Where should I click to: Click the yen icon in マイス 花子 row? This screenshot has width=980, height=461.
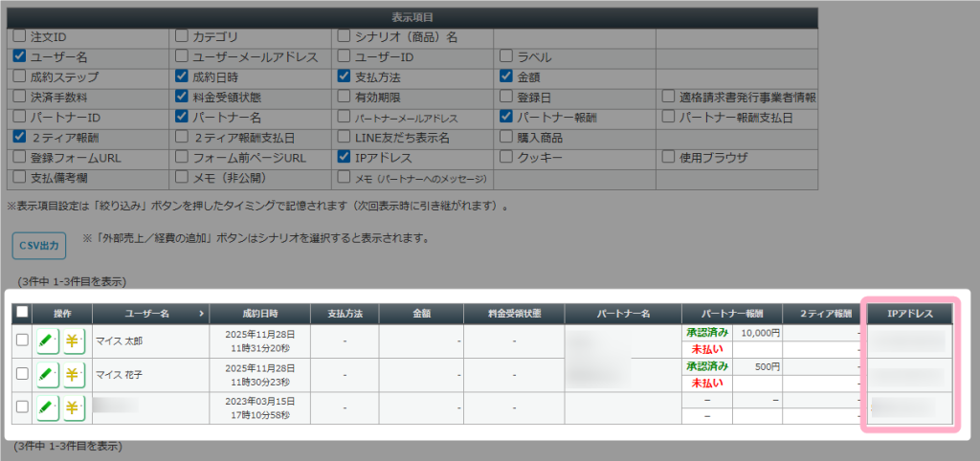pos(74,375)
